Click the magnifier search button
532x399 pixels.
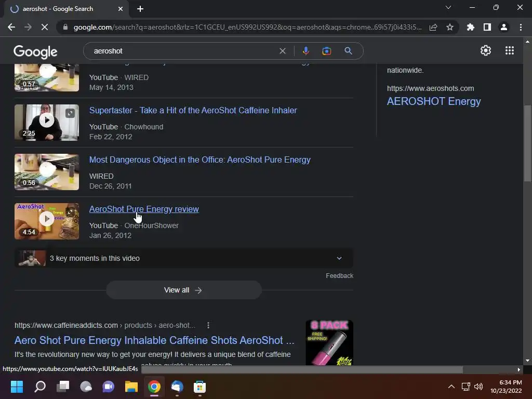click(348, 51)
